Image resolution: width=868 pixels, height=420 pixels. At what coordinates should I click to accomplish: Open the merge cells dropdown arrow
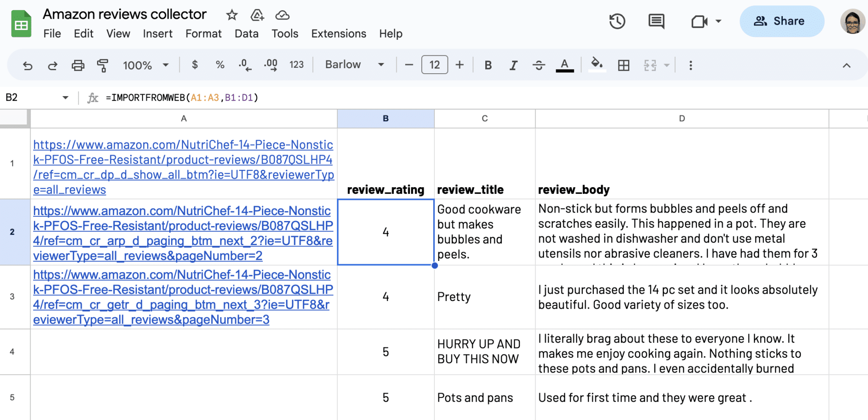[x=667, y=65]
